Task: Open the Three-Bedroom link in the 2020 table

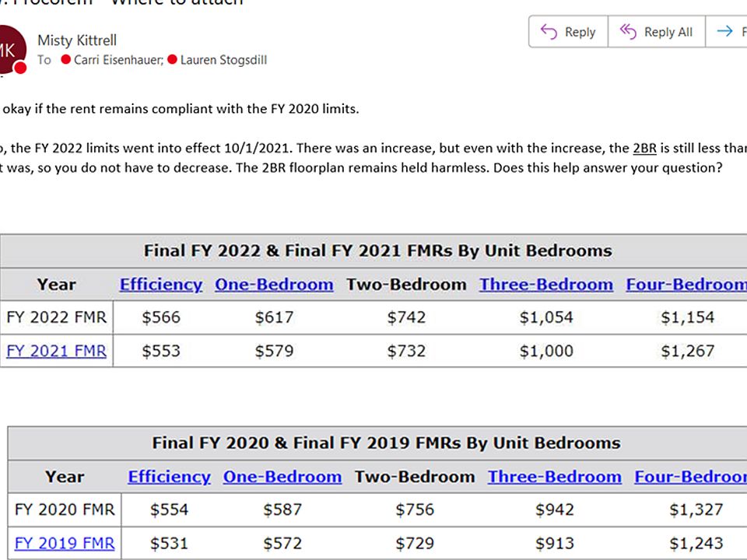Action: (555, 477)
